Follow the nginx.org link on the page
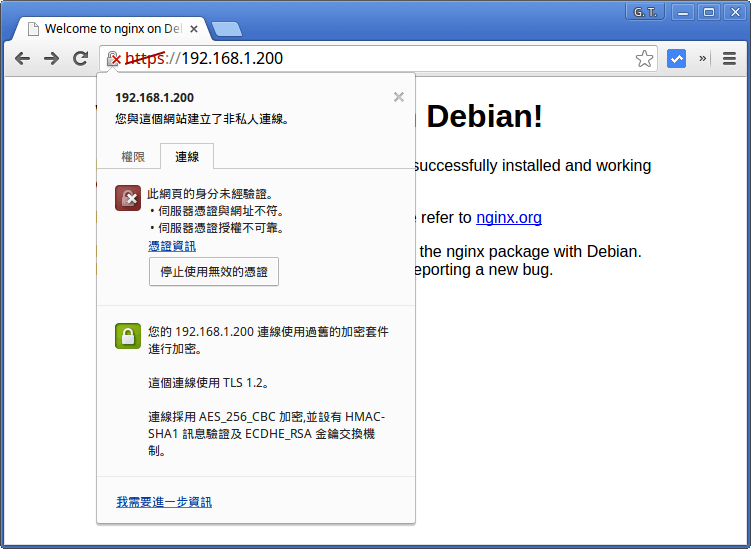 [509, 217]
